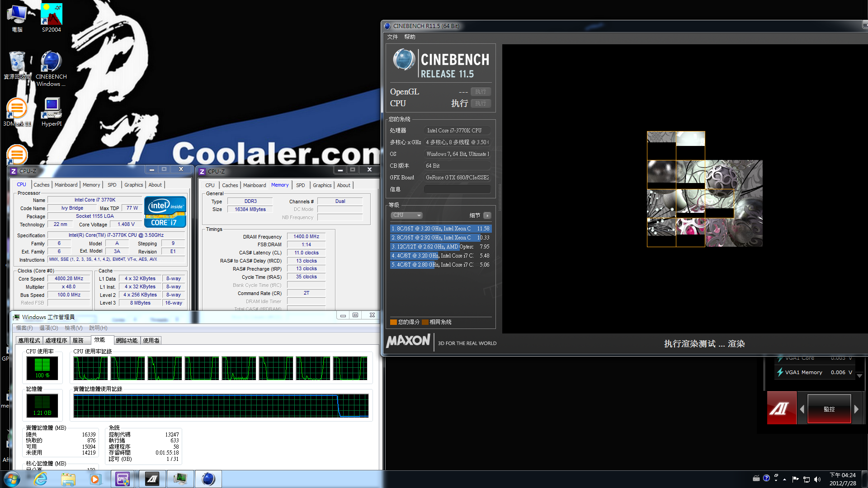Image resolution: width=868 pixels, height=488 pixels.
Task: Open Graphics tab in right CPU-Z window
Action: click(x=322, y=185)
